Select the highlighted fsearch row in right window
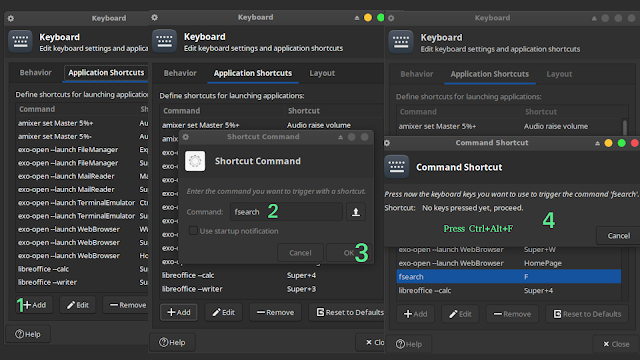This screenshot has width=640, height=360. [x=509, y=277]
